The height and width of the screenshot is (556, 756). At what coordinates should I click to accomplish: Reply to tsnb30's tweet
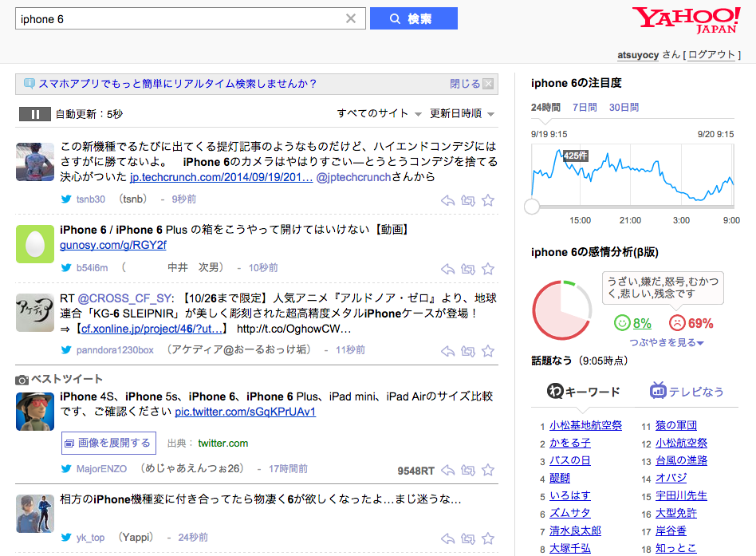448,200
